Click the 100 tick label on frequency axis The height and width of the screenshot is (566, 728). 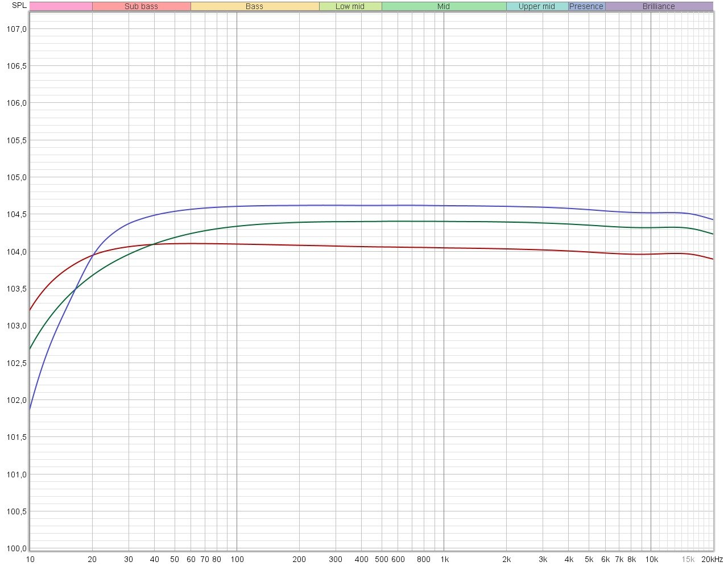[237, 559]
